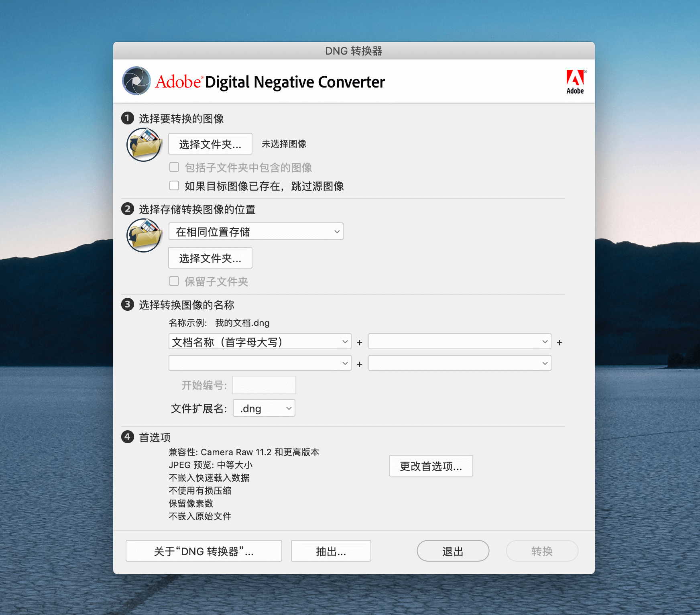Viewport: 700px width, 615px height.
Task: Click the DNG Converter aperture logo icon
Action: (136, 81)
